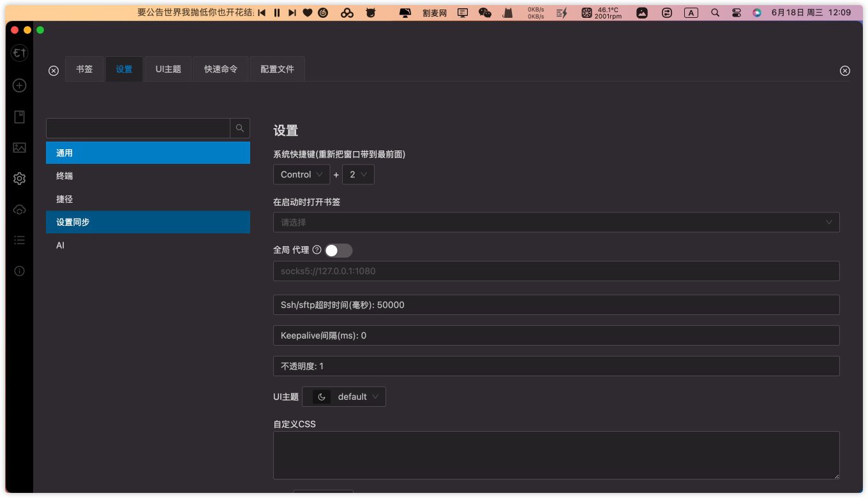This screenshot has width=868, height=498.
Task: Click the search magnifier button in settings
Action: (x=240, y=128)
